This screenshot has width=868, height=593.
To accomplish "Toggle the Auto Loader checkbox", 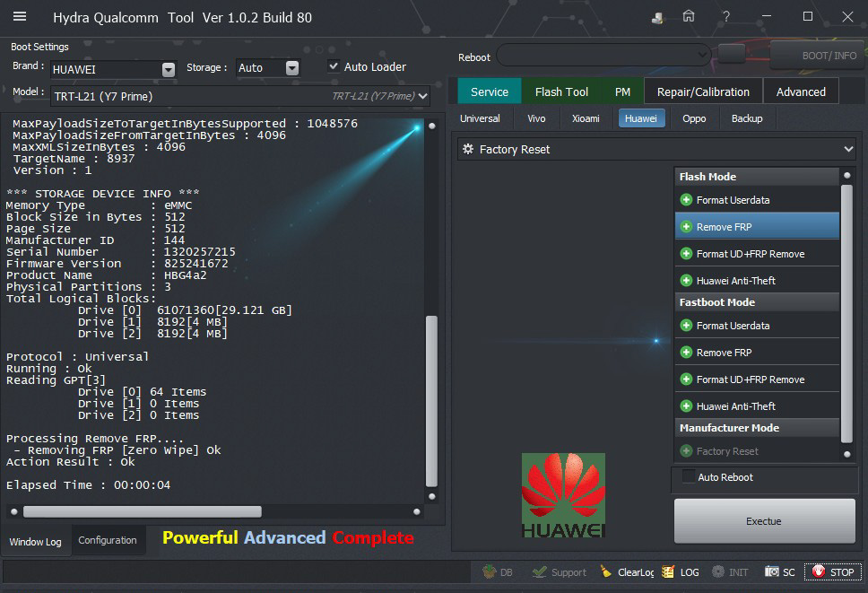I will (x=334, y=66).
